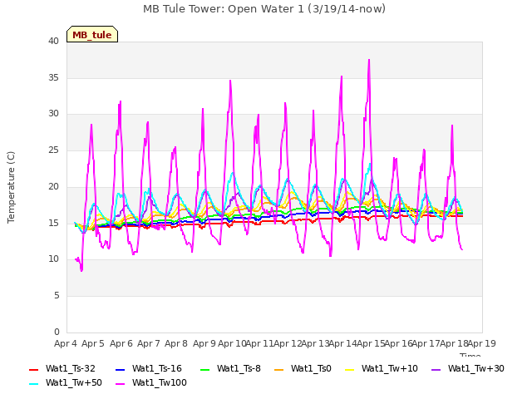Screen dimensions: 532x399
Task: Click the Apr 4 x-axis tick label
Action: [66, 343]
